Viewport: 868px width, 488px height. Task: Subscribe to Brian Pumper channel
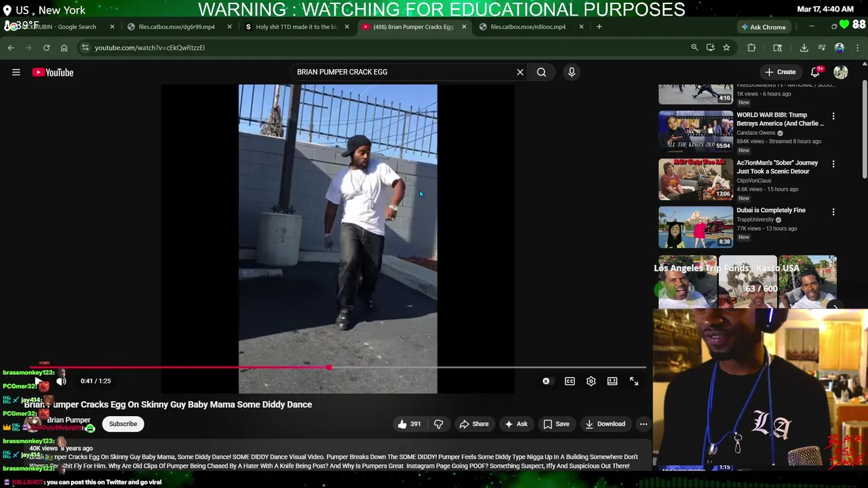(123, 424)
